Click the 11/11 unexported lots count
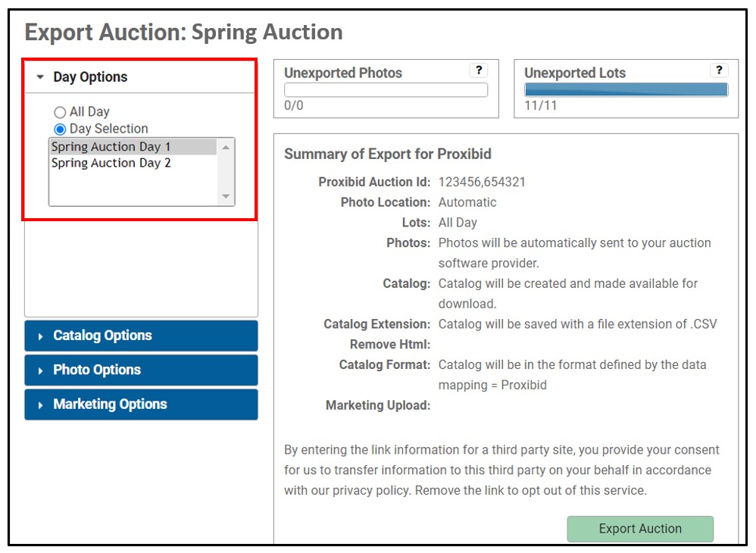Viewport: 756px width, 553px height. tap(540, 105)
